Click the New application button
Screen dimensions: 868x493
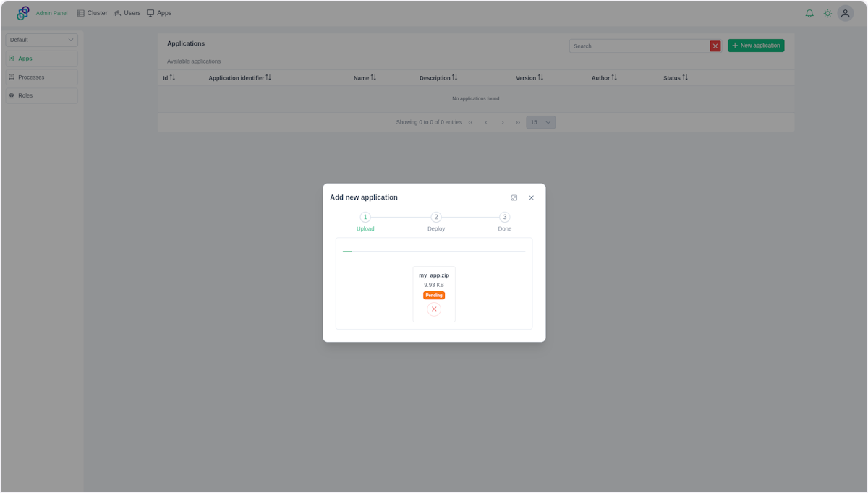point(756,46)
